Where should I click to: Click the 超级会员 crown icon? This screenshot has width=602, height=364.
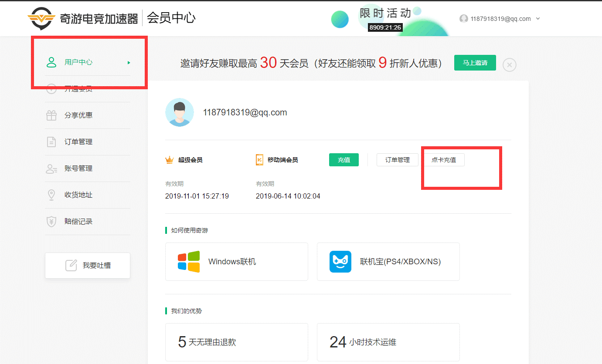tap(170, 160)
